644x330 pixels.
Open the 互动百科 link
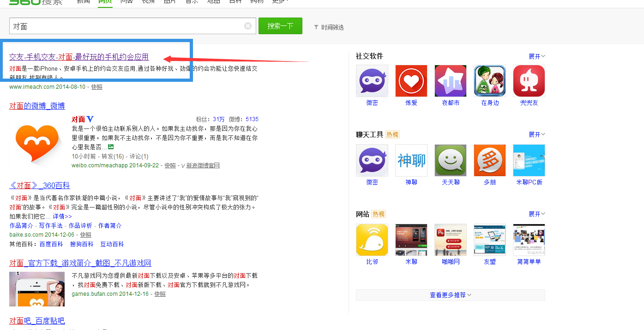point(112,244)
